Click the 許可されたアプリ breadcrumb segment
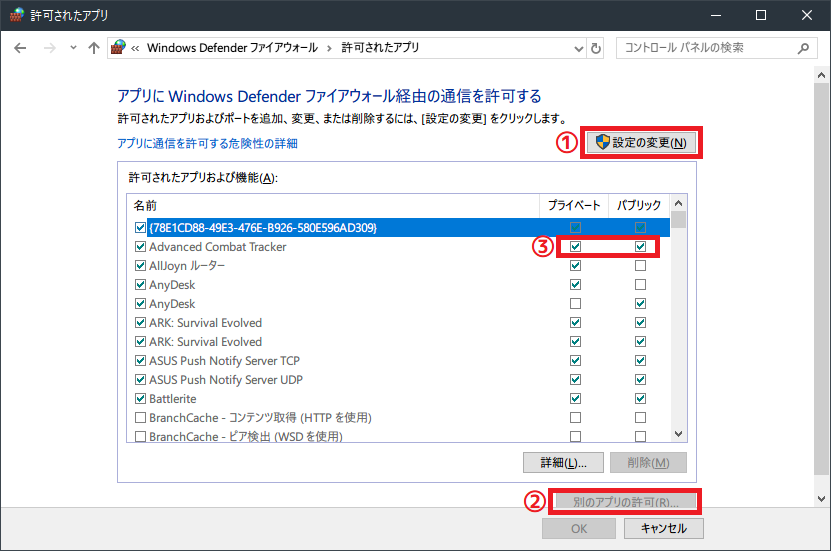This screenshot has height=551, width=831. tap(380, 48)
